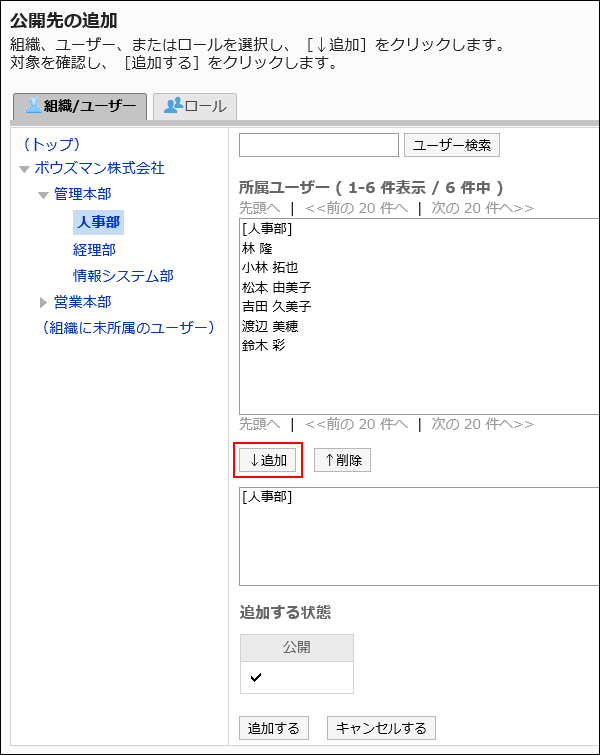Select ボウズマン株式会社 organization link
Screen dimensions: 600x755
point(99,168)
